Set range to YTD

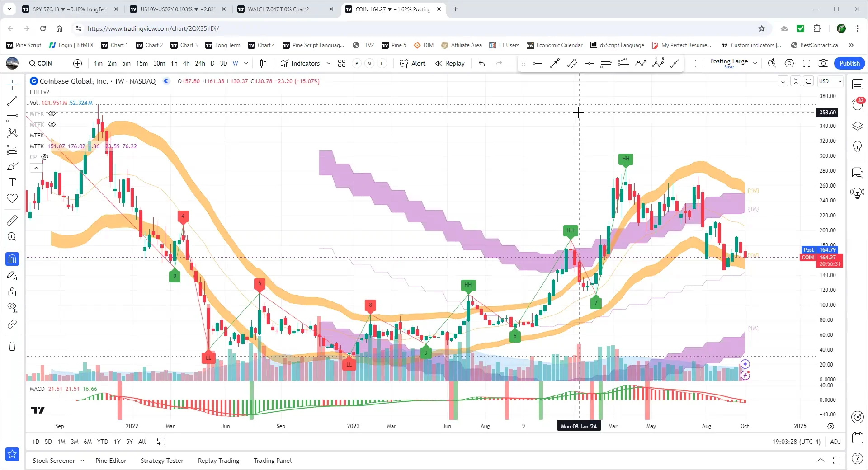tap(103, 442)
